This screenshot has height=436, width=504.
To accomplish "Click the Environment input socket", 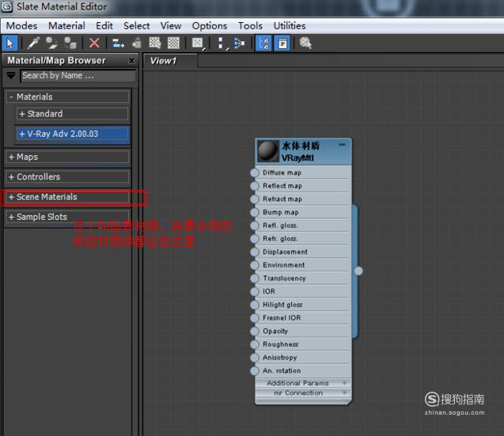I will [x=255, y=265].
